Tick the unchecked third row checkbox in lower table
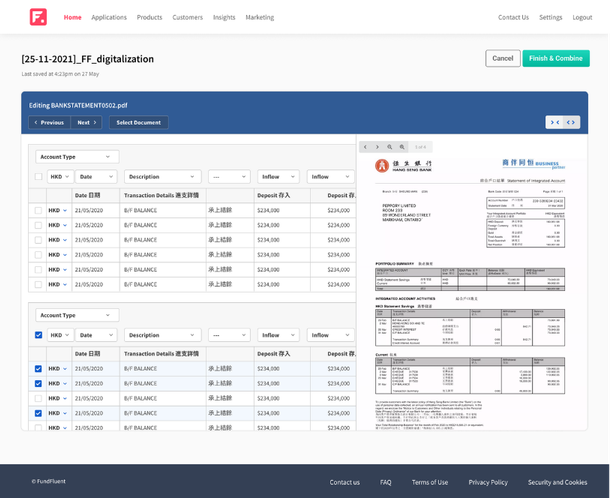 click(x=38, y=398)
